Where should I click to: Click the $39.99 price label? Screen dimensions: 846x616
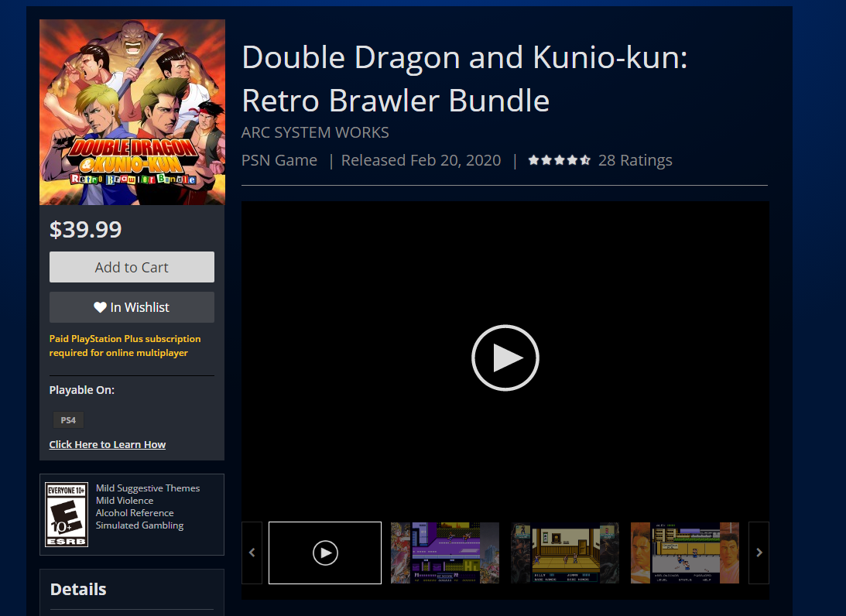[x=85, y=229]
